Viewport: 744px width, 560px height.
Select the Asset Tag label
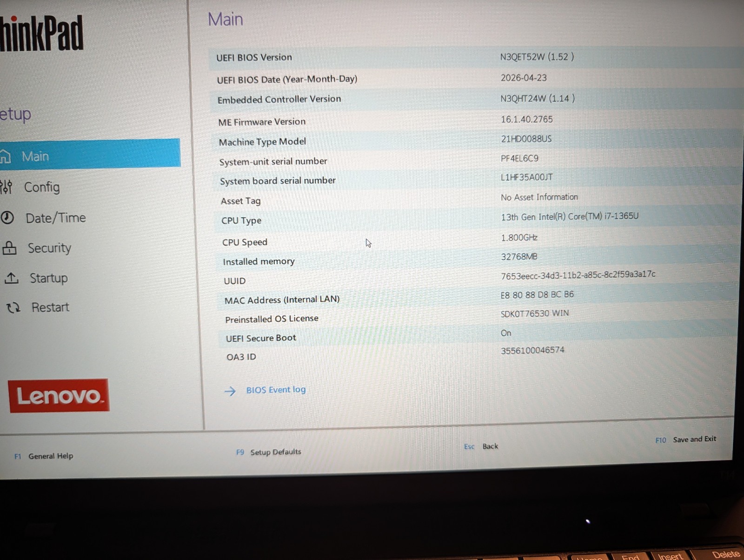[240, 201]
